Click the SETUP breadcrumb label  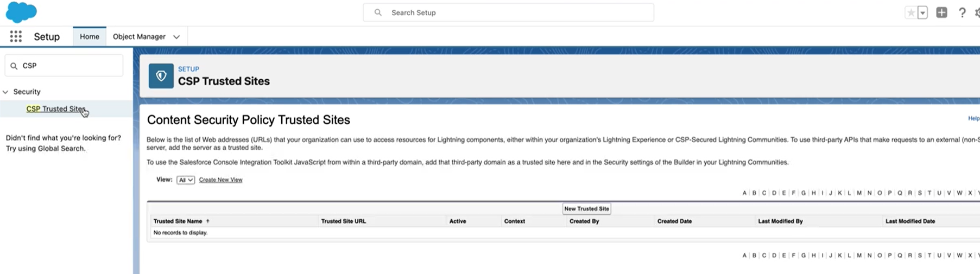(x=188, y=69)
